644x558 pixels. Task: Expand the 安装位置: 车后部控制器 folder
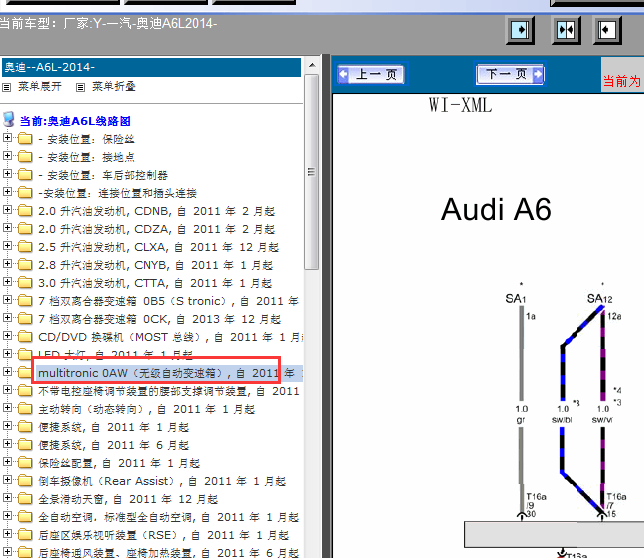pos(7,174)
